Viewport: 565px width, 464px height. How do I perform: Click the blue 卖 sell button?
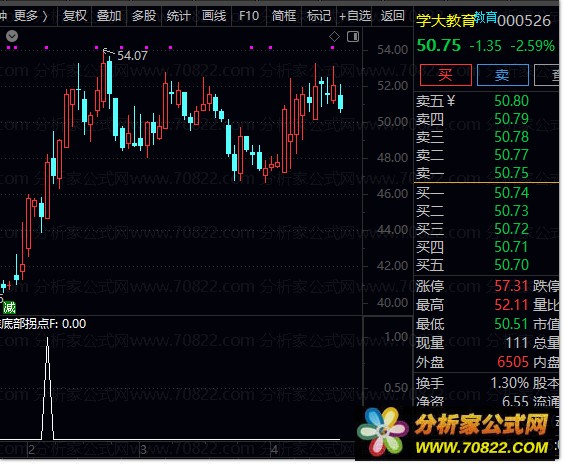[x=503, y=75]
